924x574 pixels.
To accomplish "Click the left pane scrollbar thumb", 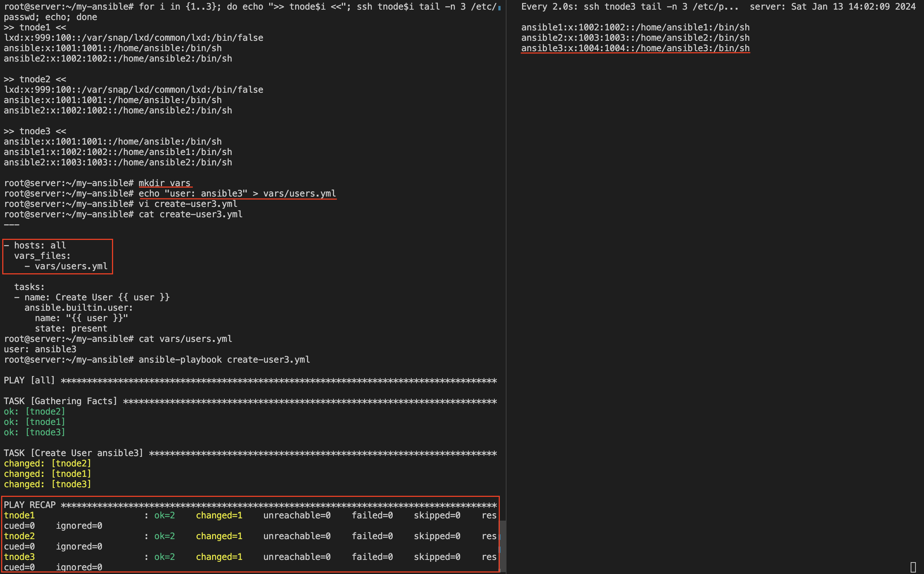I will (x=503, y=546).
